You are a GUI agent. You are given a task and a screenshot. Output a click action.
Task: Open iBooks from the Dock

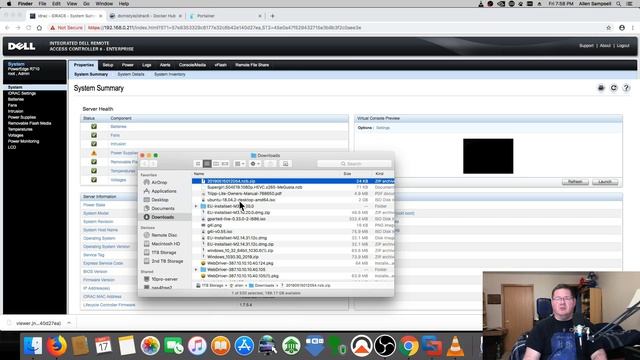pos(221,346)
